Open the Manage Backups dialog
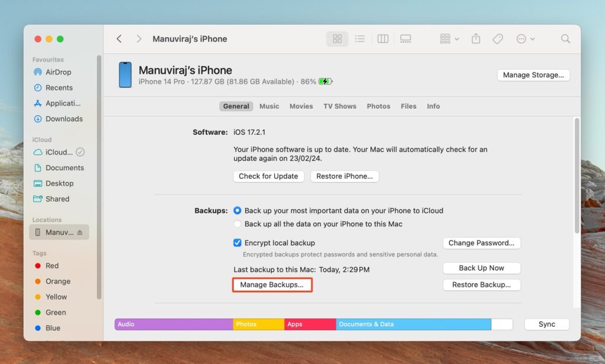 click(272, 285)
